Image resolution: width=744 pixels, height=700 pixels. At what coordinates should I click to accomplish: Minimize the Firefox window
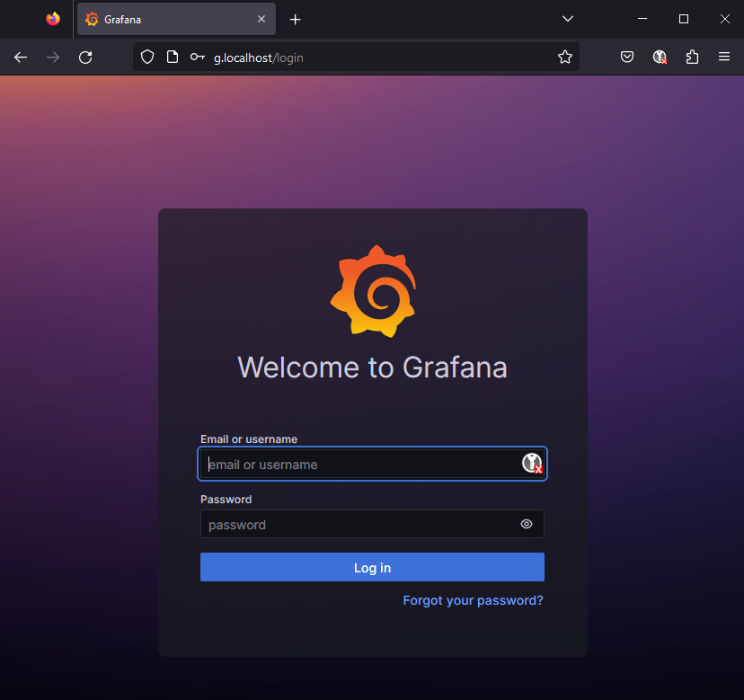[642, 19]
